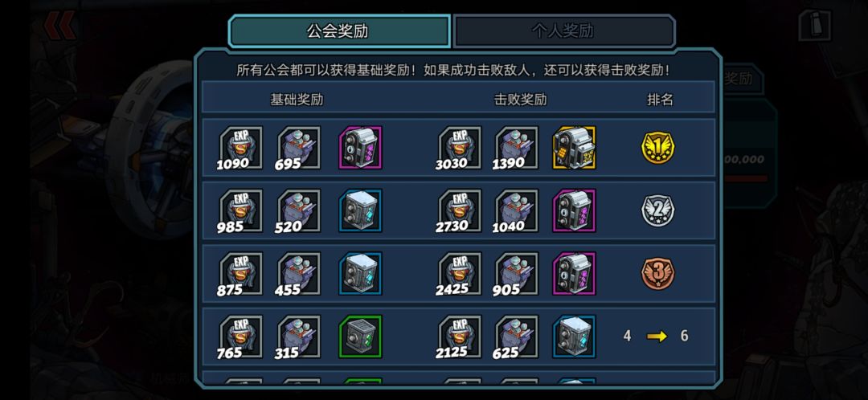Tap the 695 parts reward icon
This screenshot has width=868, height=400.
299,148
